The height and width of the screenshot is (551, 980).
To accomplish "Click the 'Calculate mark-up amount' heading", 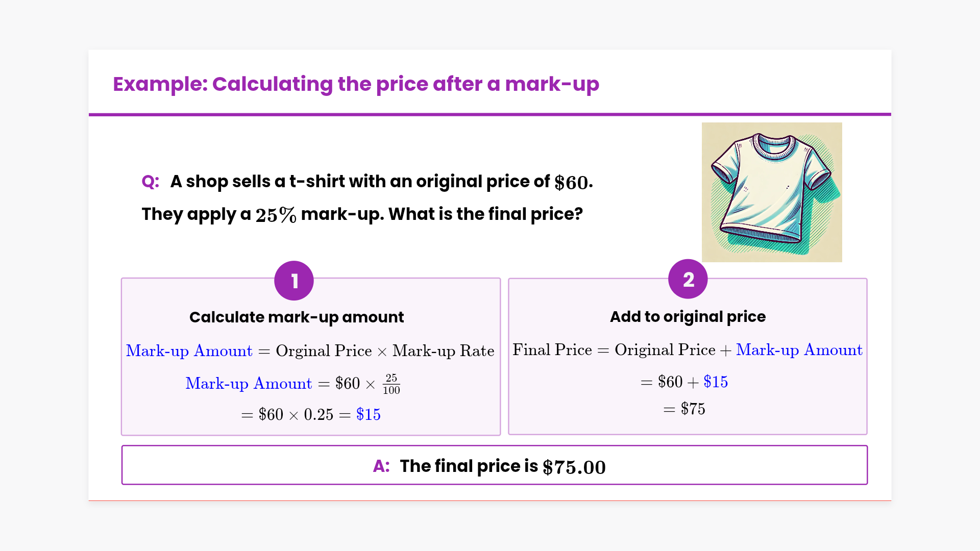I will pos(297,317).
